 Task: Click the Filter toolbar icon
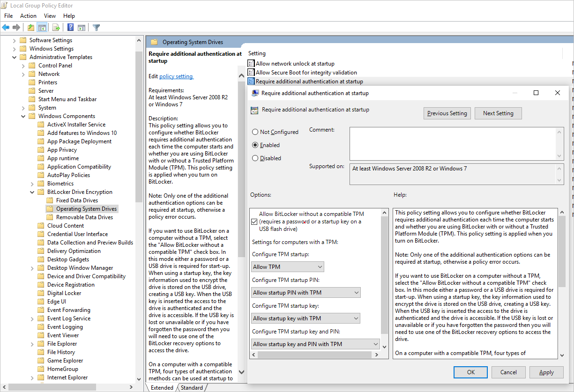point(96,27)
